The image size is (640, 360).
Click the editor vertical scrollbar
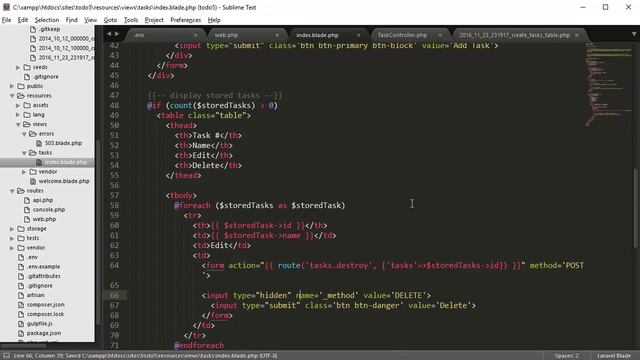pyautogui.click(x=636, y=208)
